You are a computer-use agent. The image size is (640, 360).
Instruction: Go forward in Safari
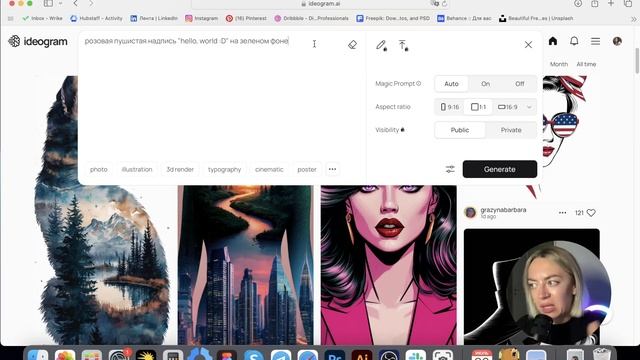point(91,3)
